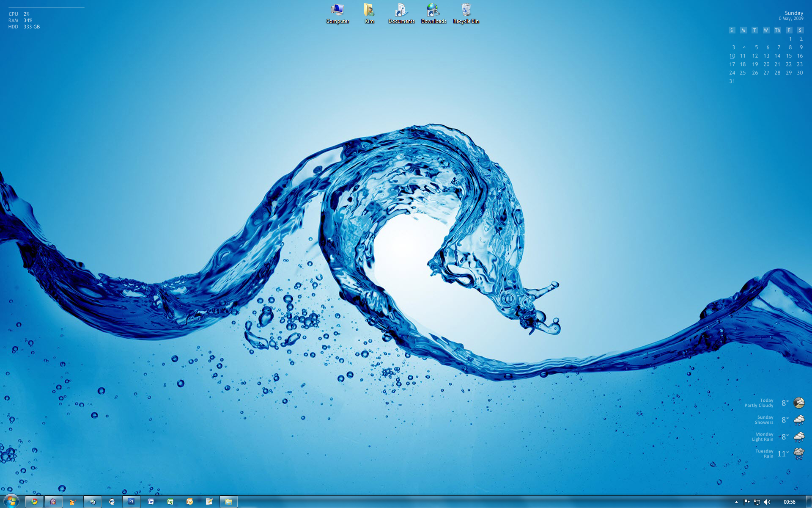This screenshot has width=812, height=508.
Task: Click the Tuesday 11° temperature value
Action: pos(783,454)
